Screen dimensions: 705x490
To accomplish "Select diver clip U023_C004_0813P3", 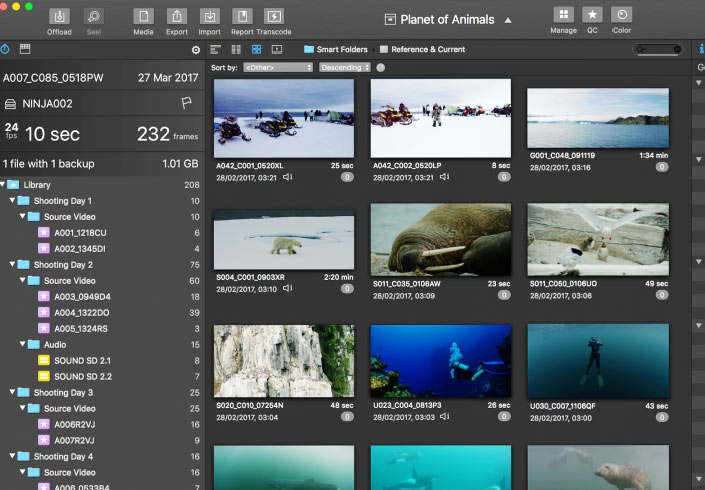I will [441, 361].
